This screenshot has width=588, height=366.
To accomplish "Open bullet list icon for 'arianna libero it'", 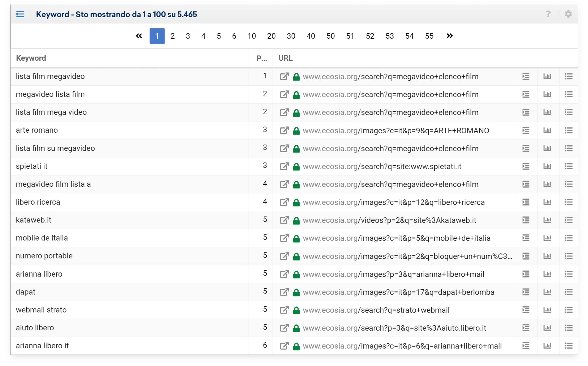I will pyautogui.click(x=568, y=346).
